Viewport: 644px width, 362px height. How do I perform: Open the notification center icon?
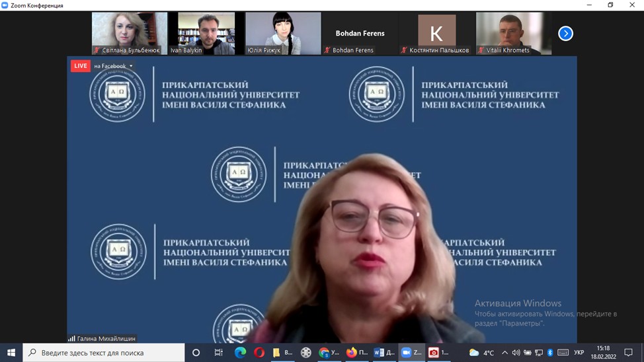[x=628, y=353]
